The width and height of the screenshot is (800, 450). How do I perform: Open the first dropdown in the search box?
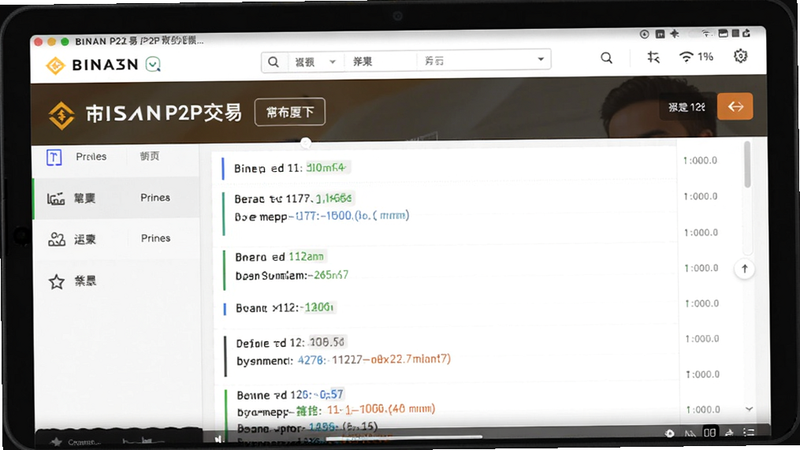tap(315, 62)
